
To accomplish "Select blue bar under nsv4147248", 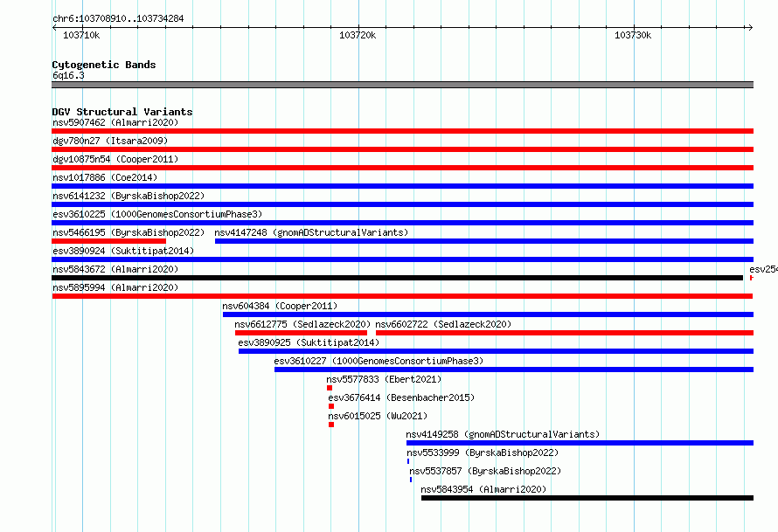I will pyautogui.click(x=484, y=241).
